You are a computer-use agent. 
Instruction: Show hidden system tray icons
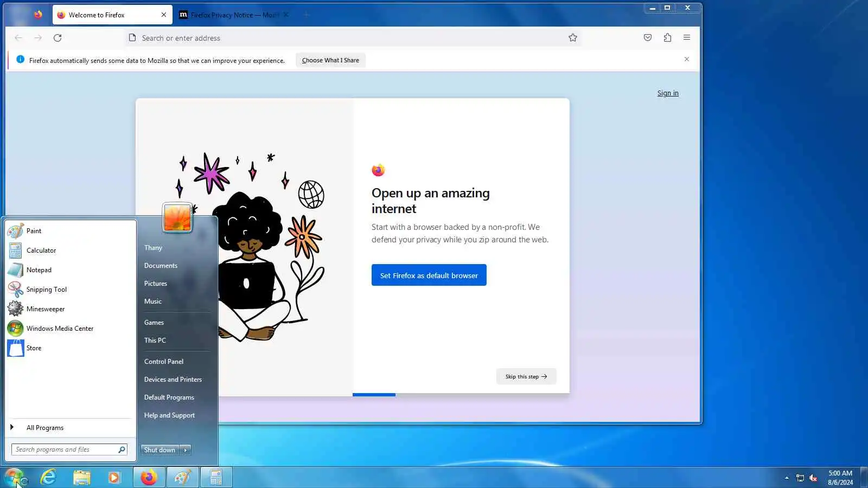coord(787,478)
